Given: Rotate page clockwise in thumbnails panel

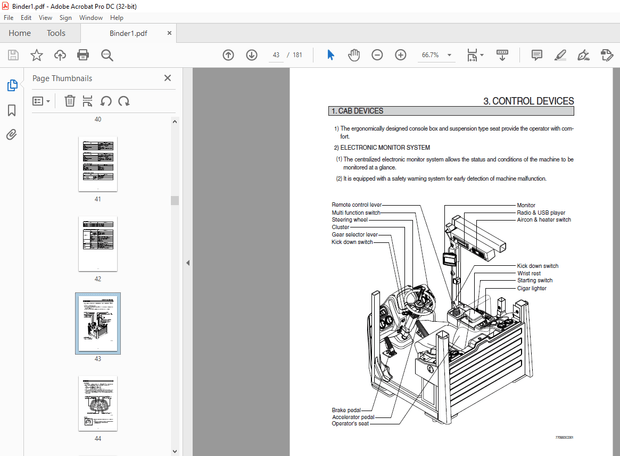Looking at the screenshot, I should pos(123,100).
